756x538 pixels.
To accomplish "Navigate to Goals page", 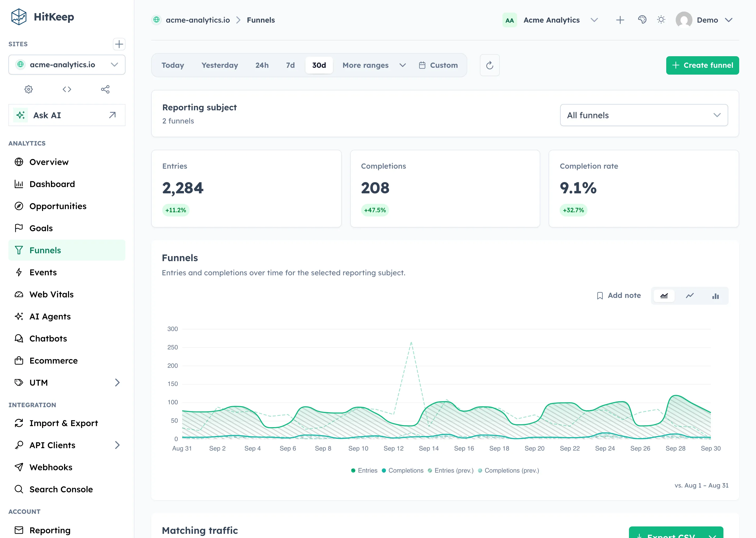I will (x=67, y=228).
